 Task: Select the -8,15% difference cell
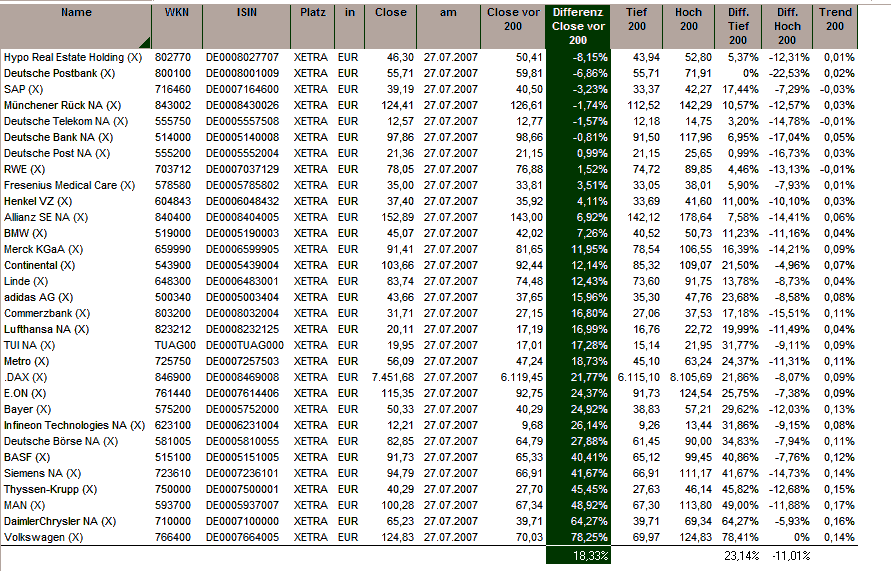[590, 57]
